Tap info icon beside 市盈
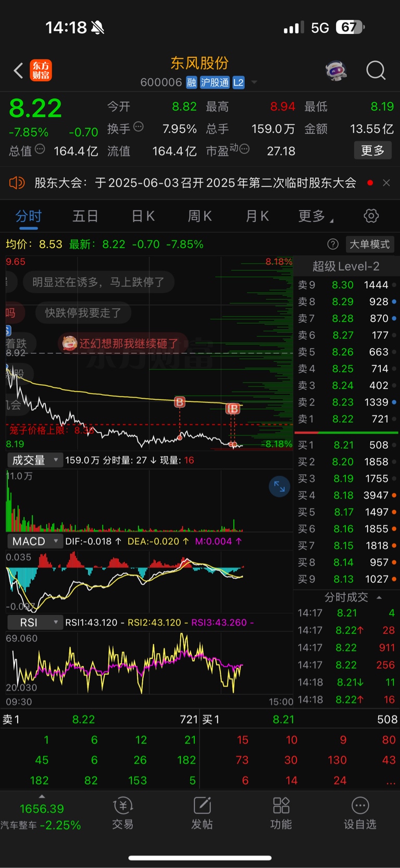 (x=244, y=149)
